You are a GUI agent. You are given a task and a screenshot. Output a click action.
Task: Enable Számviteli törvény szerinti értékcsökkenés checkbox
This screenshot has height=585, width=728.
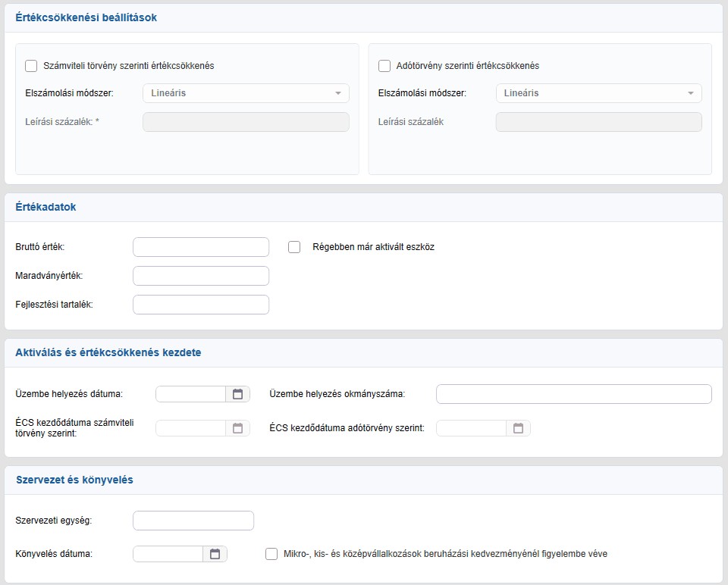pyautogui.click(x=31, y=66)
